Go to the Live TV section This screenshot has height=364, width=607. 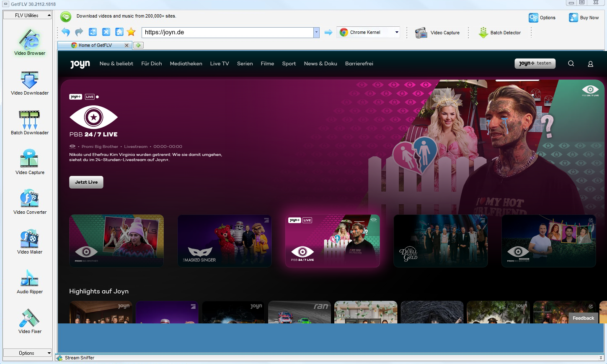click(220, 64)
